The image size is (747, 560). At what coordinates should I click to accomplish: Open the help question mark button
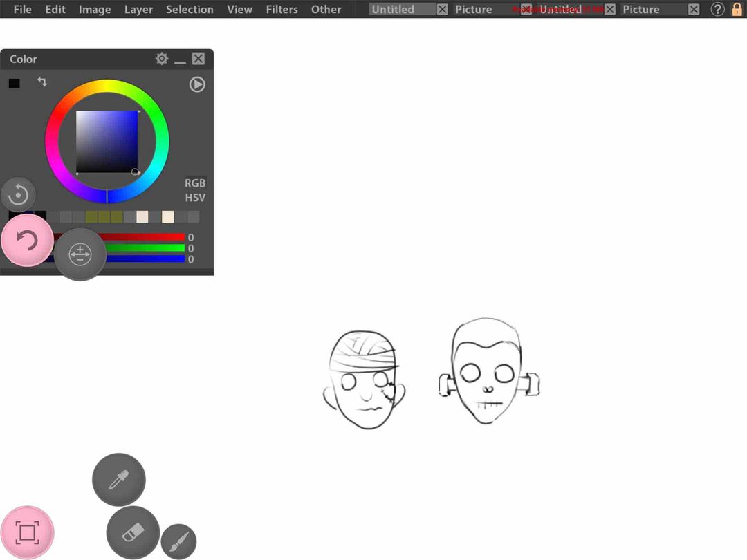717,9
